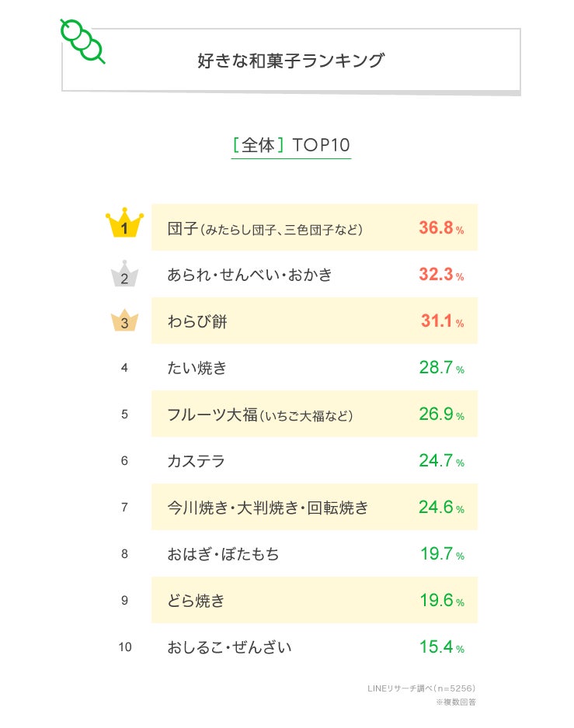Select the 全体 TOP10 heading

tap(290, 145)
